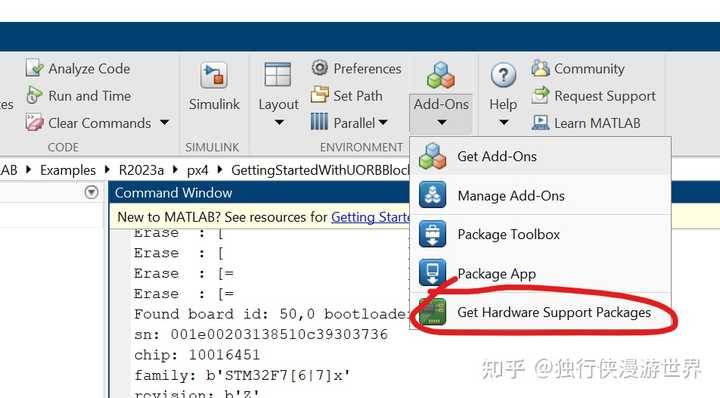Collapse the Add-Ons dropdown button
720x398 pixels.
[441, 112]
